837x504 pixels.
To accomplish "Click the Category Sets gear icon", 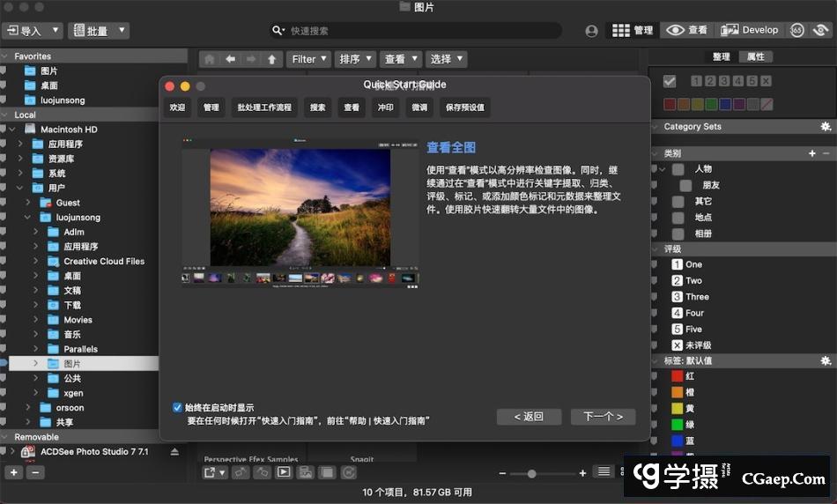I will (826, 127).
